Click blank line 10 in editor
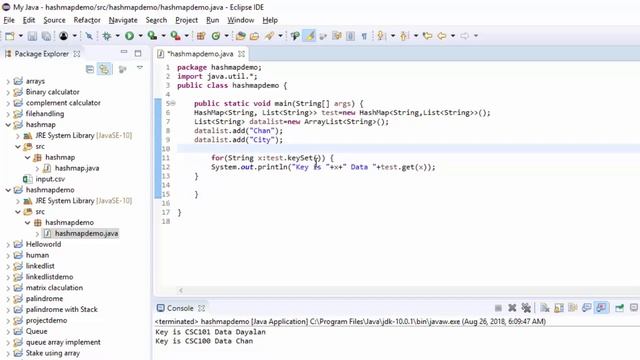640x360 pixels. coord(408,149)
